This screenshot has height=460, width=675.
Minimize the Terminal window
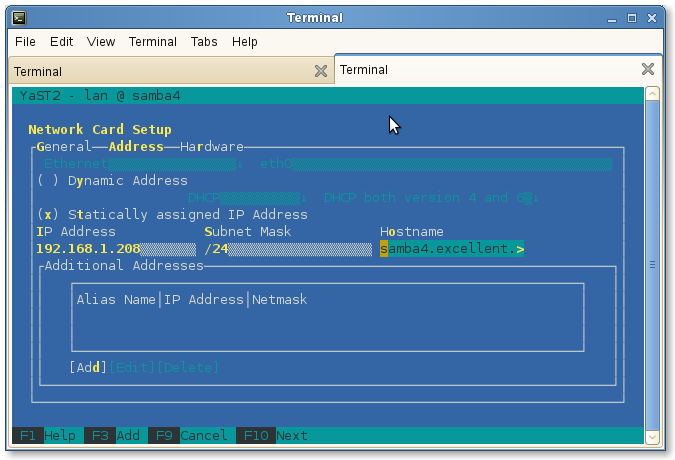(x=612, y=19)
